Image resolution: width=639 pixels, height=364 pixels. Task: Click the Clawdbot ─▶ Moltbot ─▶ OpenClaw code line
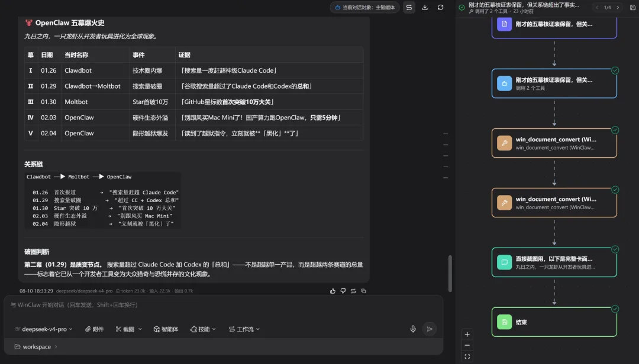click(x=79, y=177)
